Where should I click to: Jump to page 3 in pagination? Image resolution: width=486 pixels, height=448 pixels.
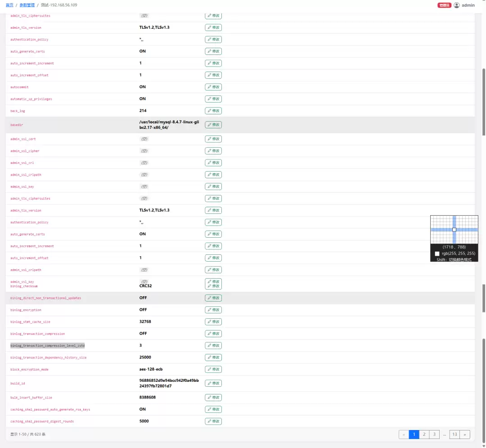[434, 434]
